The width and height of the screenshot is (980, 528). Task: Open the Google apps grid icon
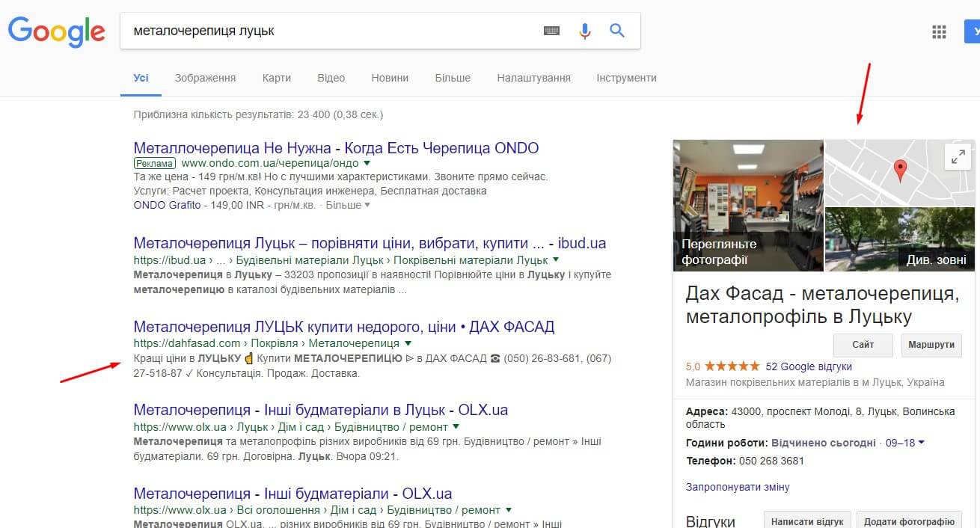point(939,32)
